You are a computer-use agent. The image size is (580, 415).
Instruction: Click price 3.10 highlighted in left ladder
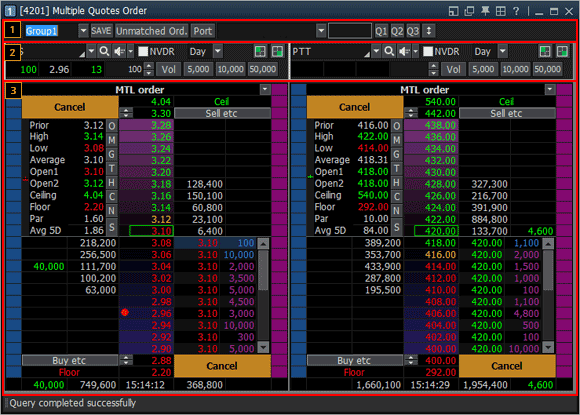(151, 231)
